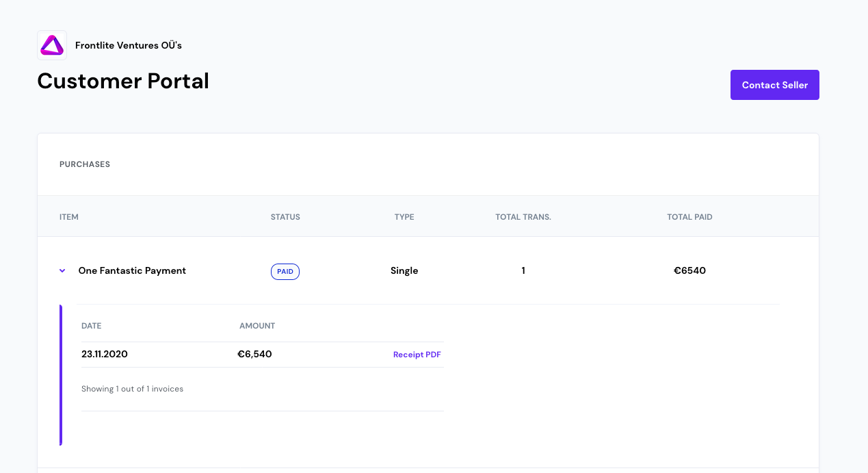Click the Frontlite Ventures OÜ's company name

click(129, 46)
